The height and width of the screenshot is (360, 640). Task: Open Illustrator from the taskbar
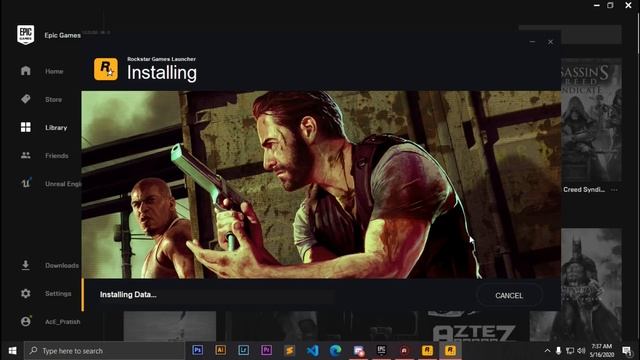point(220,350)
